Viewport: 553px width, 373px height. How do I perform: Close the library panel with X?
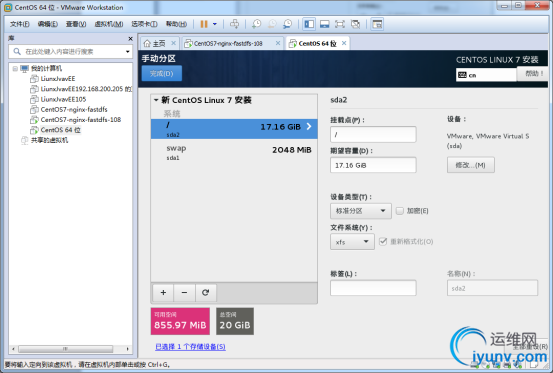(130, 38)
